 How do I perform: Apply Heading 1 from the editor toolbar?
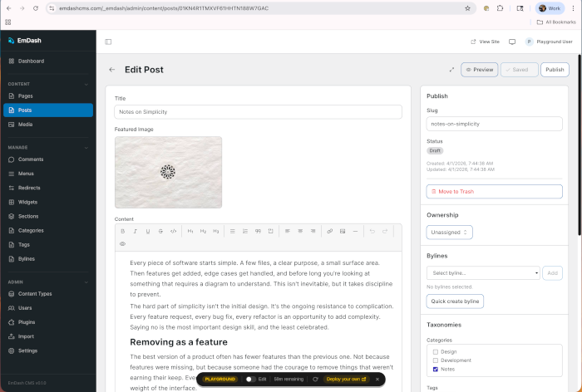click(190, 230)
